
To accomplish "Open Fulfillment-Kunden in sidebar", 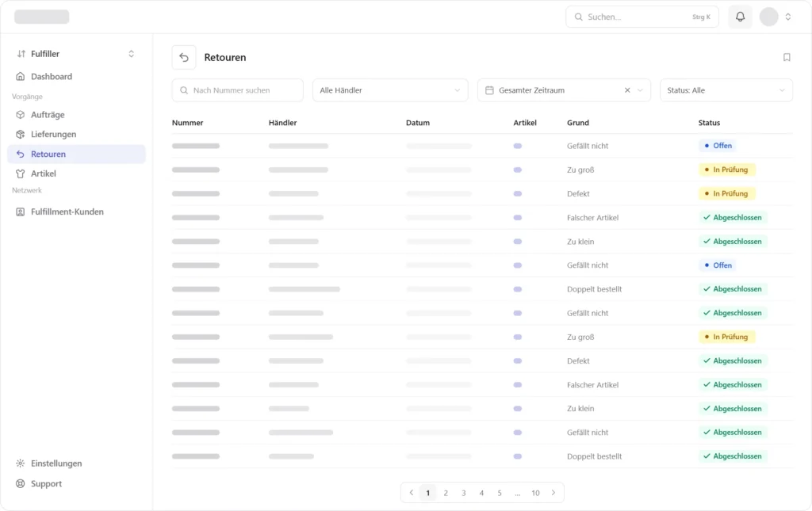I will [x=76, y=212].
